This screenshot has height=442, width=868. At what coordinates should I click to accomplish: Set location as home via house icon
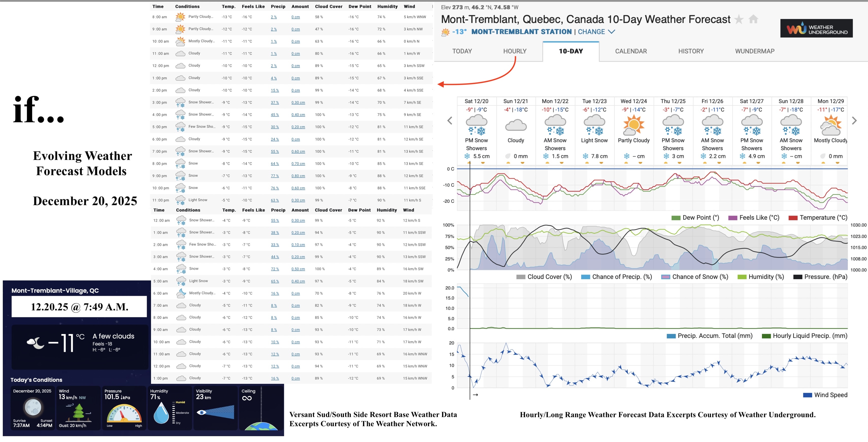pyautogui.click(x=754, y=20)
